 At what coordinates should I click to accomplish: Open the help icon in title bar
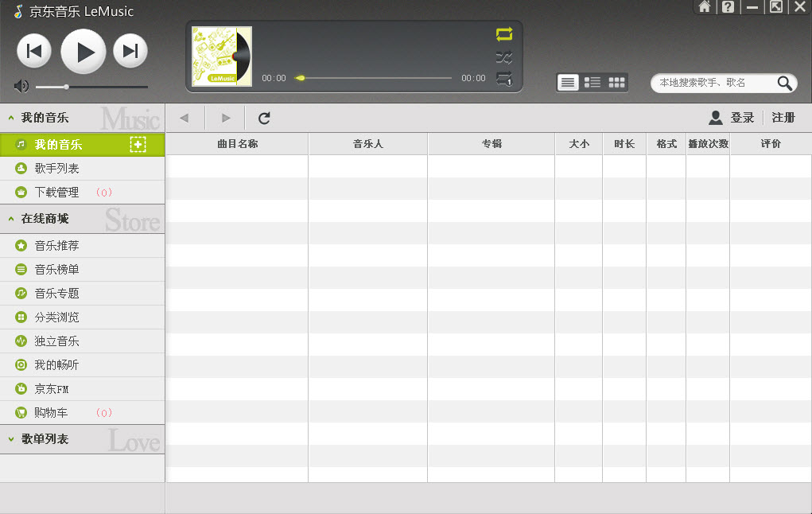click(727, 7)
